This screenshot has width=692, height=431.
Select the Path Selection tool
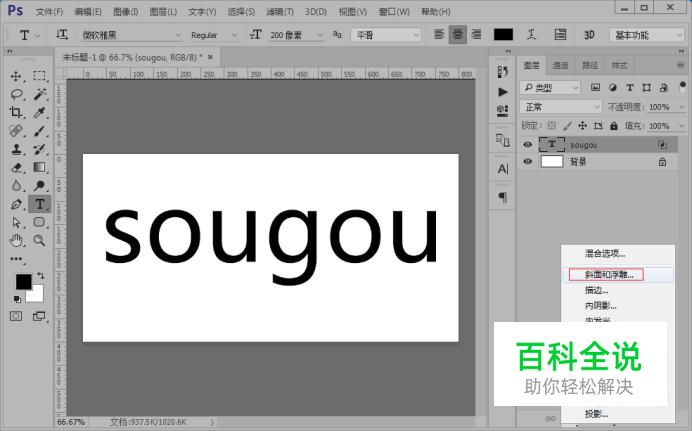(16, 222)
